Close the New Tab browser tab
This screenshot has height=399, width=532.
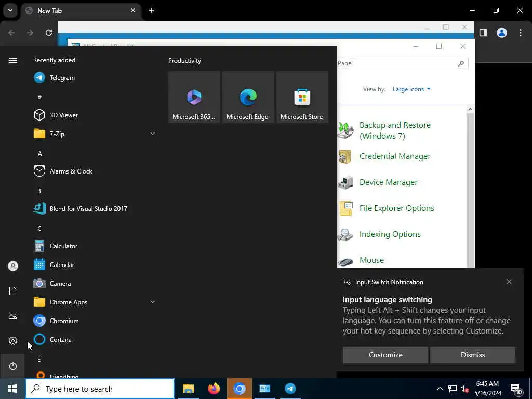(x=133, y=10)
